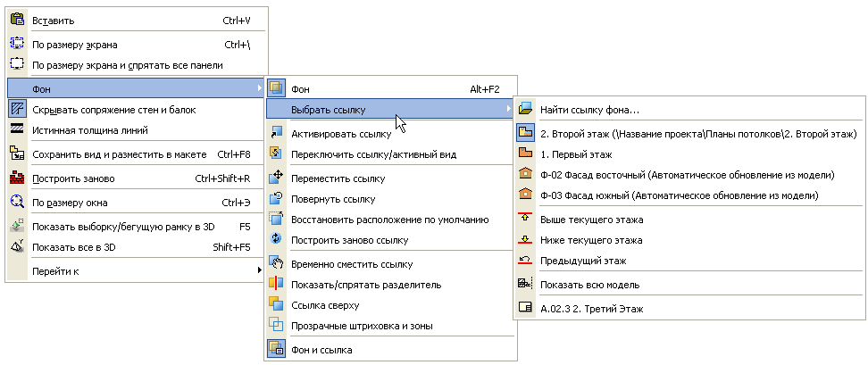868x365 pixels.
Task: Click the Показать все в 3D icon
Action: coord(18,247)
